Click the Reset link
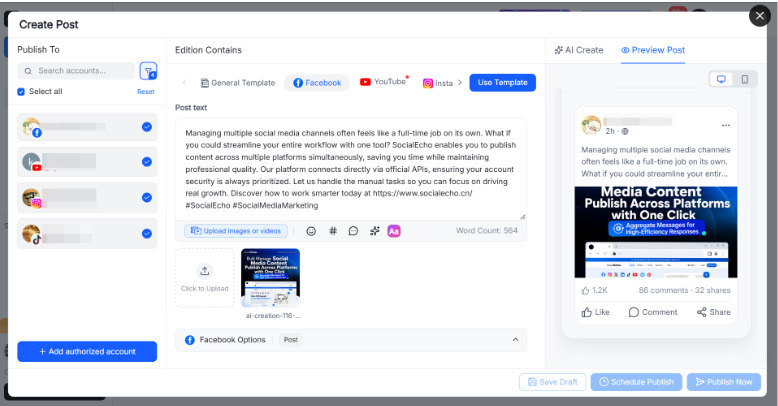 (x=146, y=92)
